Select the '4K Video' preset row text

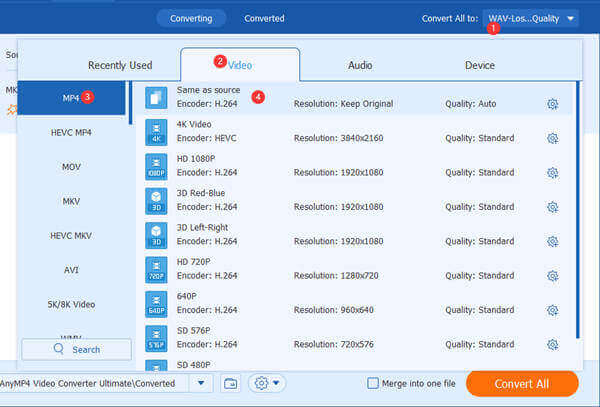tap(194, 124)
